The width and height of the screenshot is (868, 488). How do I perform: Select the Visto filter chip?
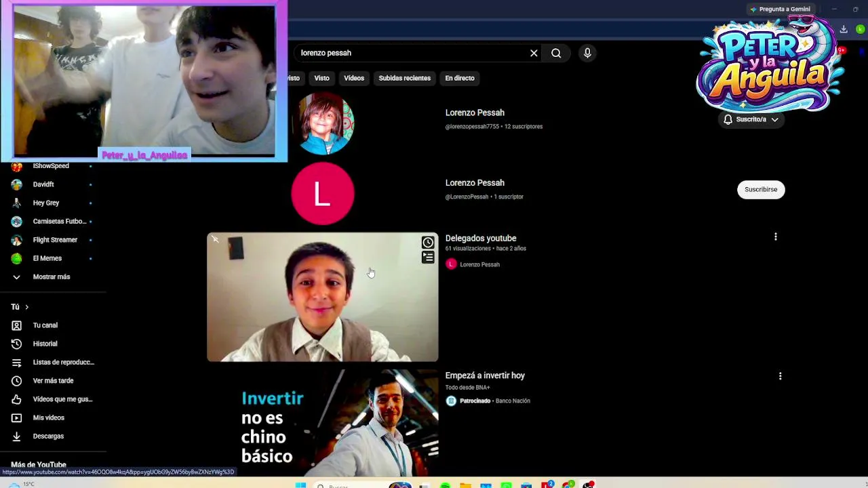tap(321, 78)
